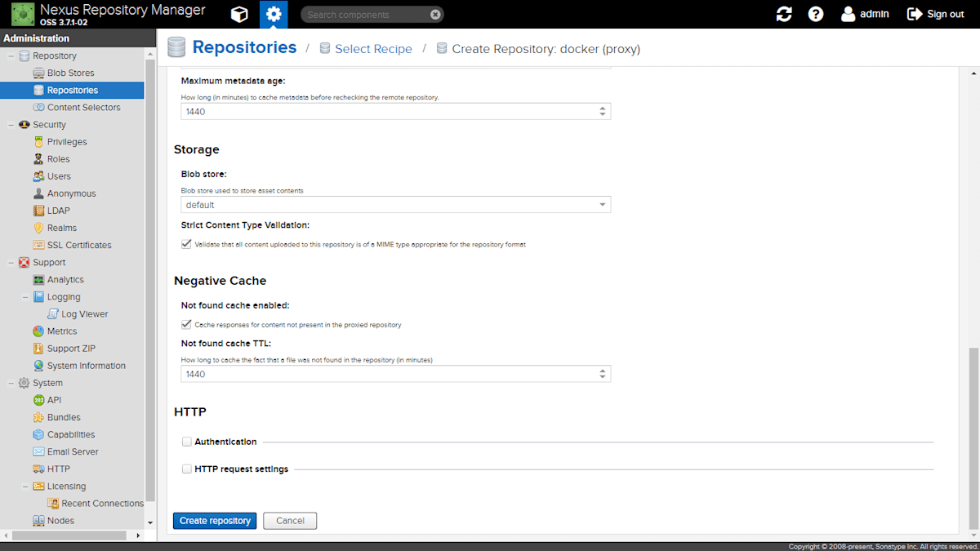Enable HTTP request settings checkbox
The height and width of the screenshot is (551, 980).
[187, 469]
